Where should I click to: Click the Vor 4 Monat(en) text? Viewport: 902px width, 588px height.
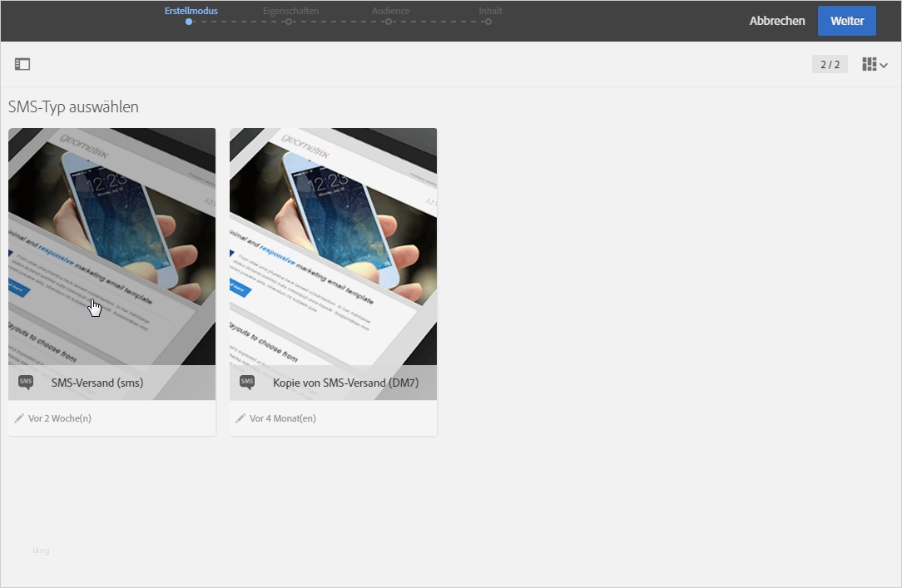(x=282, y=418)
